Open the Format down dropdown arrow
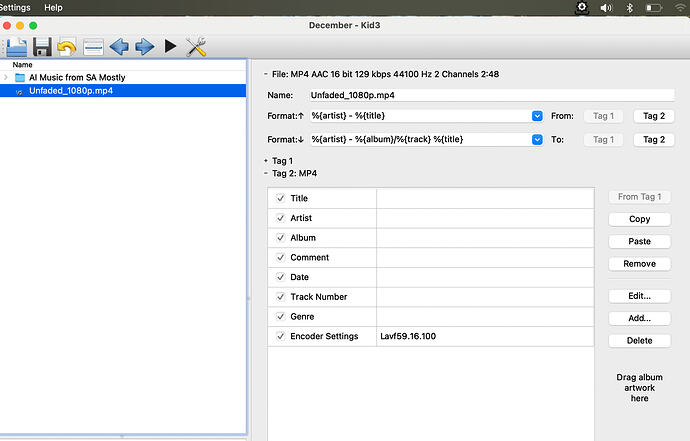The image size is (690, 441). pos(537,140)
